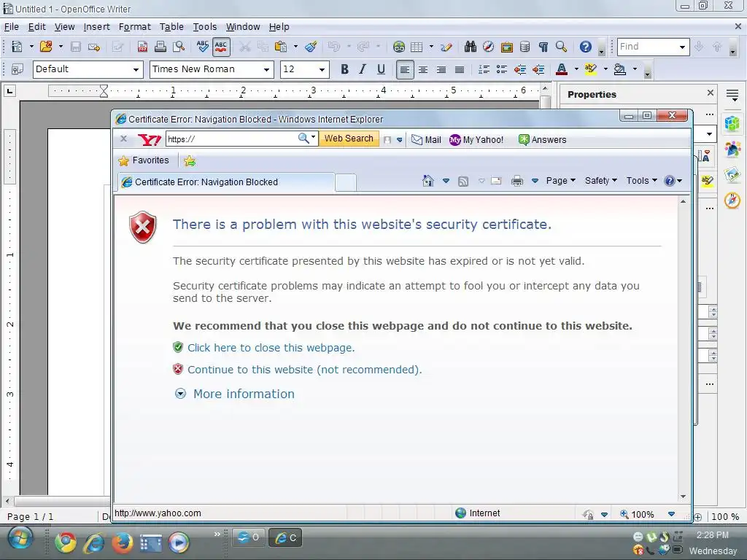This screenshot has width=747, height=560.
Task: Click the Highlighting color swatch
Action: pos(590,69)
